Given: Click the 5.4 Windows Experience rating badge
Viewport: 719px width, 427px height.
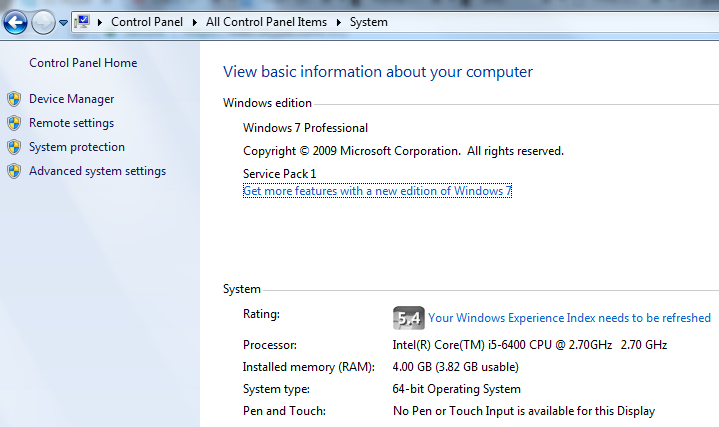Looking at the screenshot, I should click(409, 318).
